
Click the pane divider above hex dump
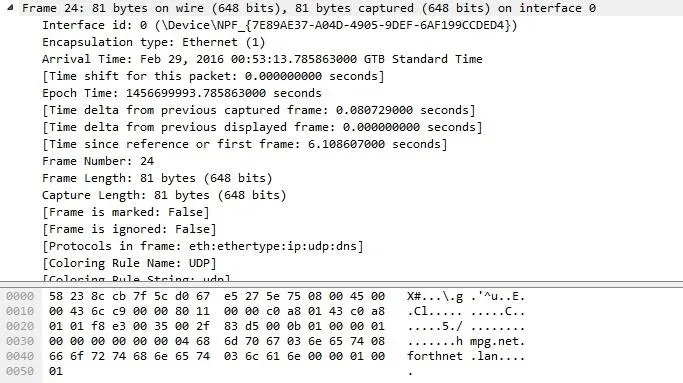pyautogui.click(x=342, y=285)
